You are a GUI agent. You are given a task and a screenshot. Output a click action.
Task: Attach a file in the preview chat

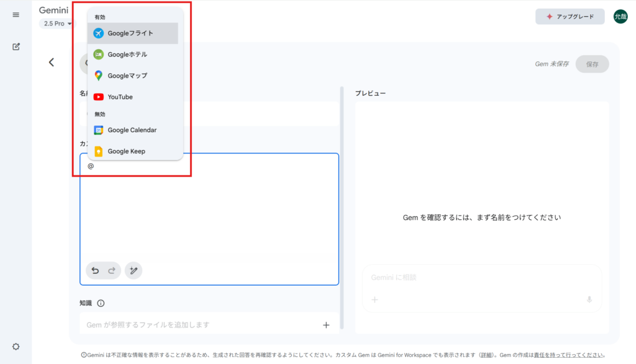pyautogui.click(x=375, y=300)
